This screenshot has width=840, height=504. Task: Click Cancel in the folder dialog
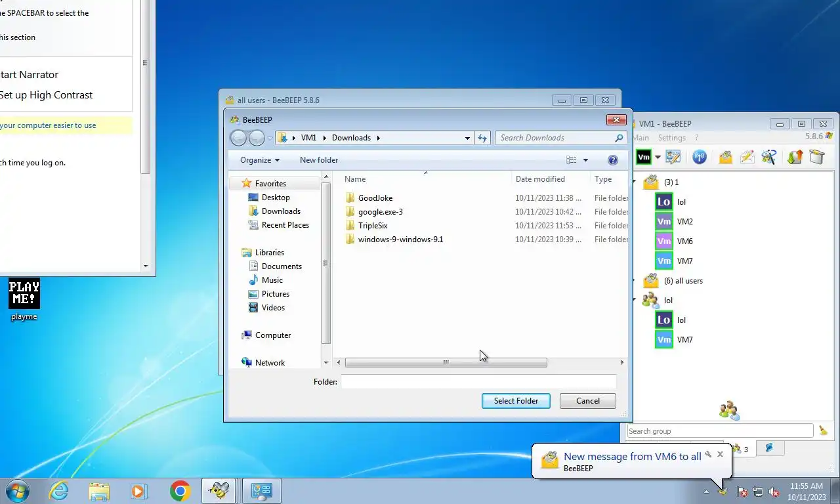pyautogui.click(x=588, y=401)
